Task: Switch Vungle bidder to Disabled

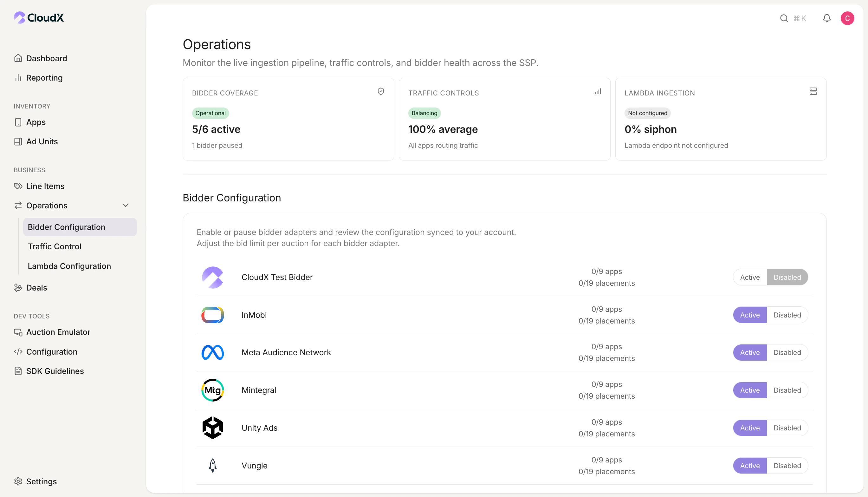Action: pos(787,466)
